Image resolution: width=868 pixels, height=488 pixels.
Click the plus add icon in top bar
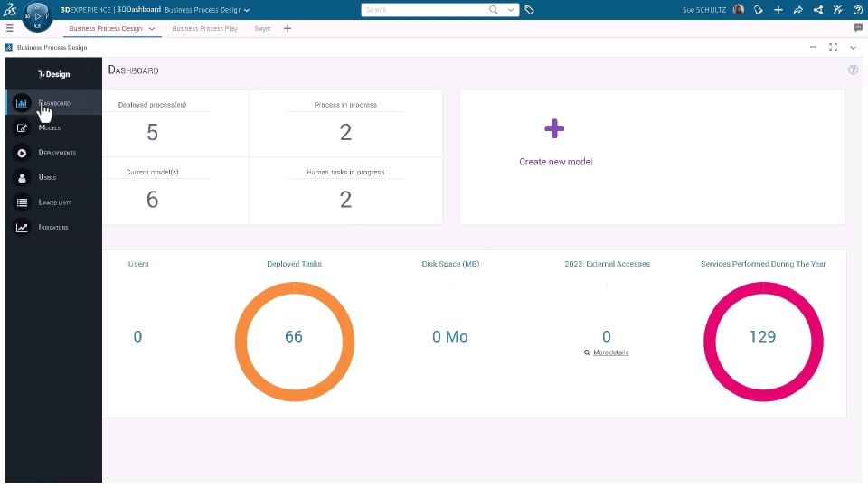pos(778,10)
